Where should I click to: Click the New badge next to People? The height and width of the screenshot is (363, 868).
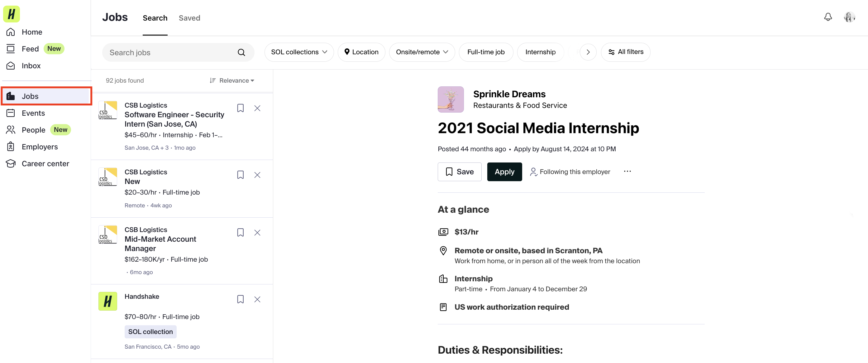click(60, 129)
